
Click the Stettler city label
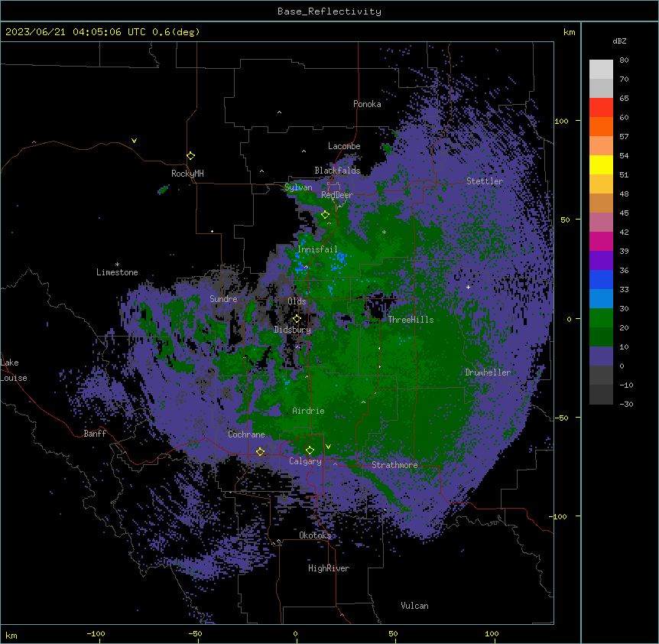(485, 181)
